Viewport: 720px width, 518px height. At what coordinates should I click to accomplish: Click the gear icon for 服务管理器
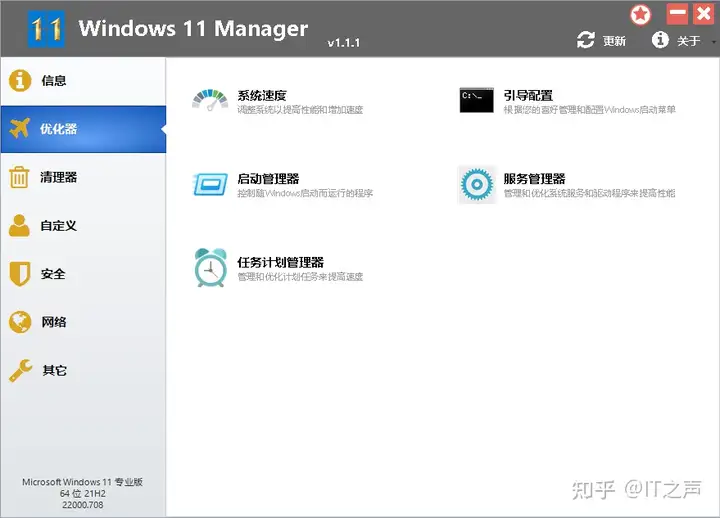(x=477, y=185)
